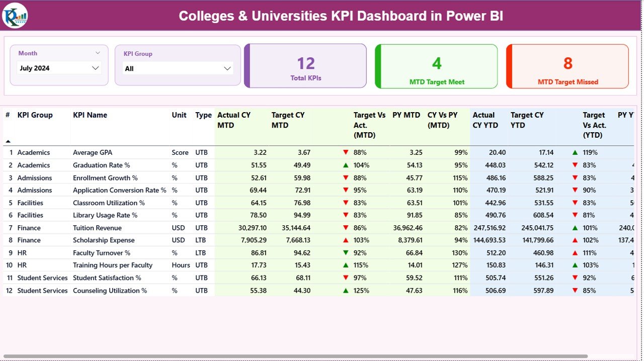Click the red indicator on Tuition Revenue Target Vs Act
Image resolution: width=644 pixels, height=361 pixels.
(346, 227)
